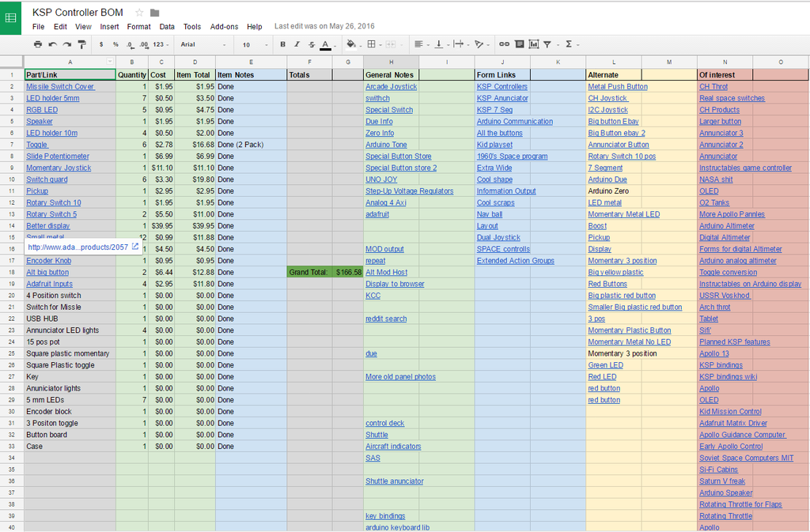Open the adafruit products/2057 link preview
The image size is (810, 532).
78,247
